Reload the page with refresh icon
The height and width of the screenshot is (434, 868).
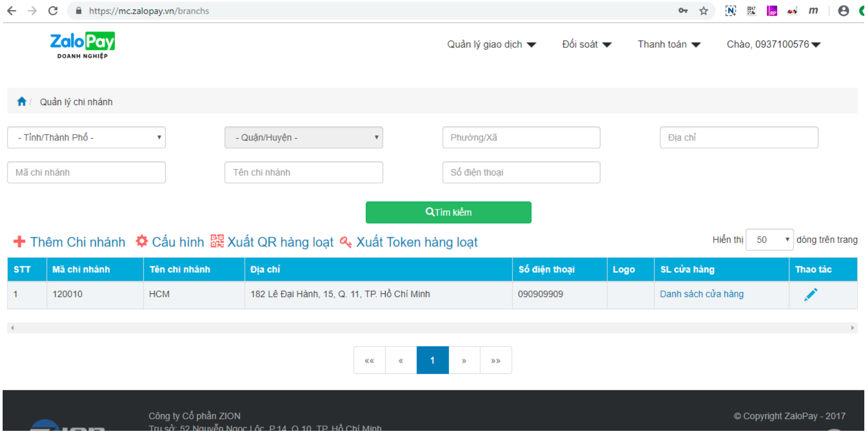point(53,11)
